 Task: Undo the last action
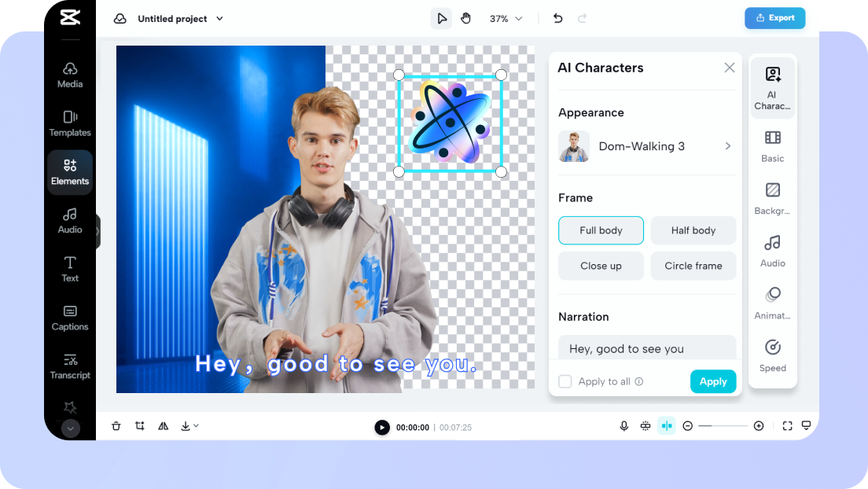point(557,18)
